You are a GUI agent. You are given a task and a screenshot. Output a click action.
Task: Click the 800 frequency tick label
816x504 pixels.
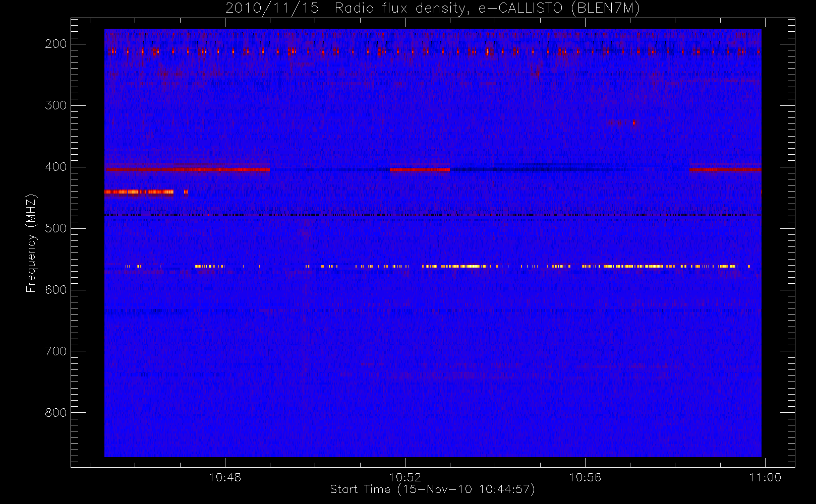[x=56, y=413]
